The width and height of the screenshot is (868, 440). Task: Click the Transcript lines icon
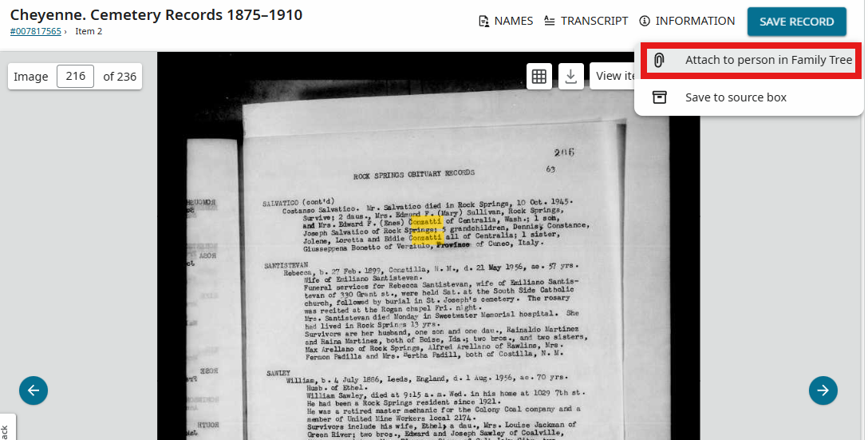click(x=549, y=21)
